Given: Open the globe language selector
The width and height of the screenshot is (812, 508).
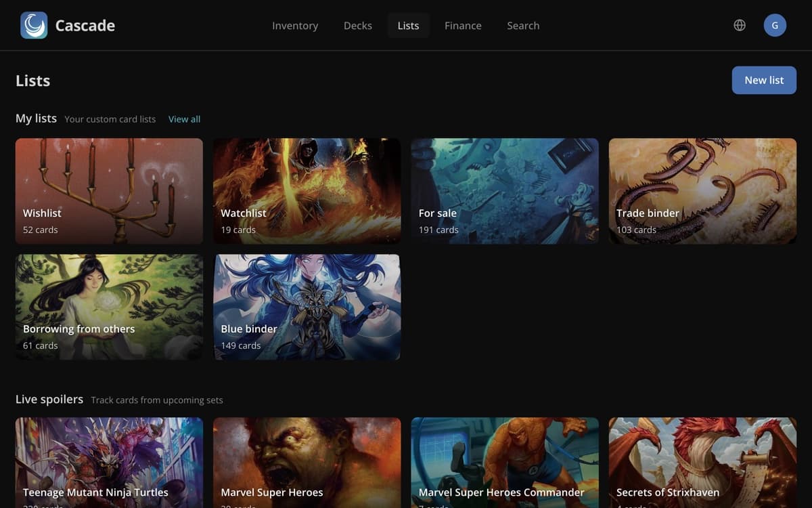Looking at the screenshot, I should point(740,26).
